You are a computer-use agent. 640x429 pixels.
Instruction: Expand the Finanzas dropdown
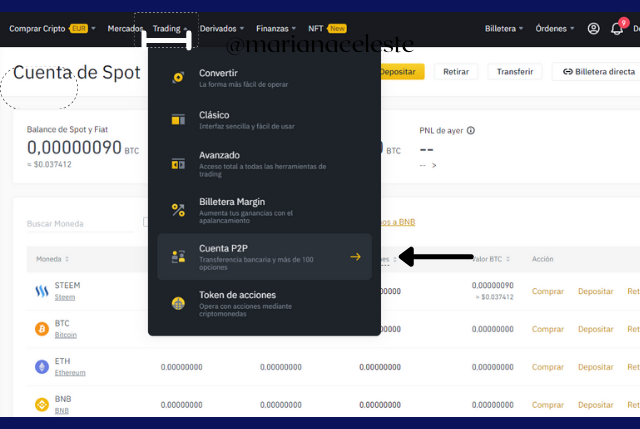[x=276, y=29]
